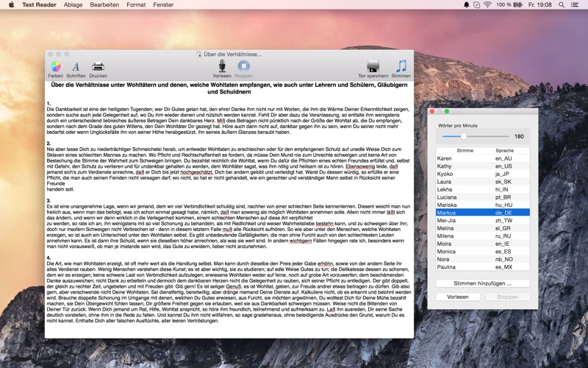Open the notification bell in menu bar
This screenshot has width=588, height=368.
tap(467, 4)
